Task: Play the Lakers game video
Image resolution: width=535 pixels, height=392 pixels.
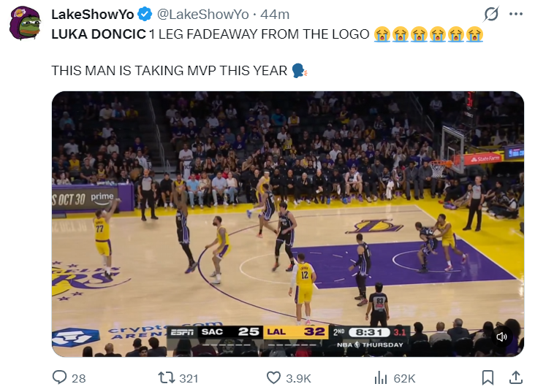Action: pos(288,224)
